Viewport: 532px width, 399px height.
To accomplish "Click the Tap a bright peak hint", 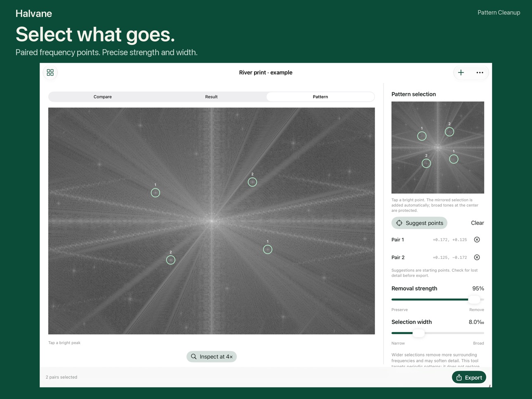I will pyautogui.click(x=64, y=343).
